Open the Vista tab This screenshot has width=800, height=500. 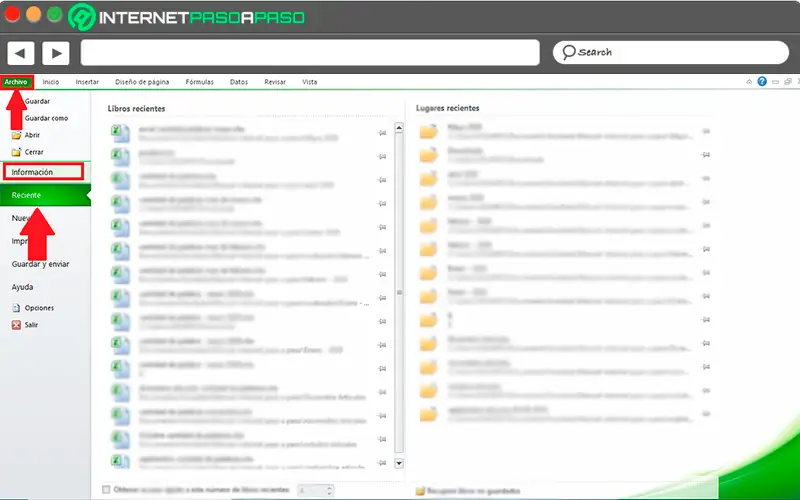click(x=309, y=82)
